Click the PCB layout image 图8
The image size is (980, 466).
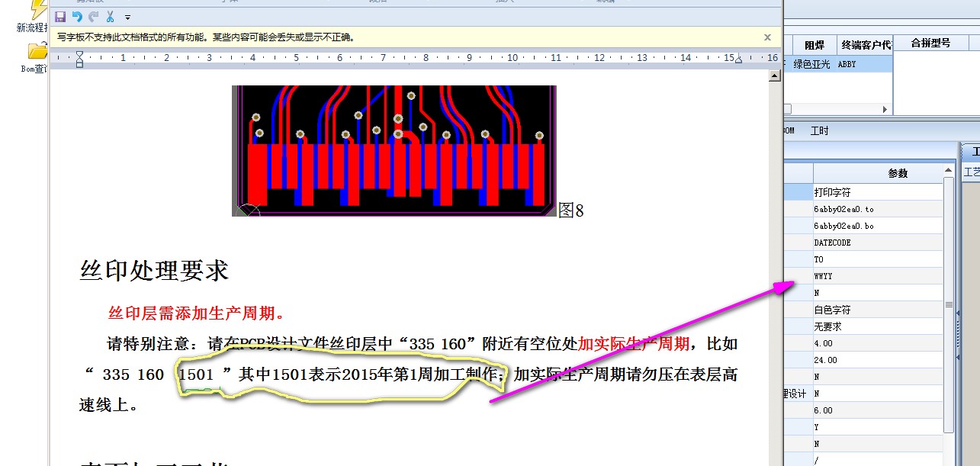coord(394,150)
